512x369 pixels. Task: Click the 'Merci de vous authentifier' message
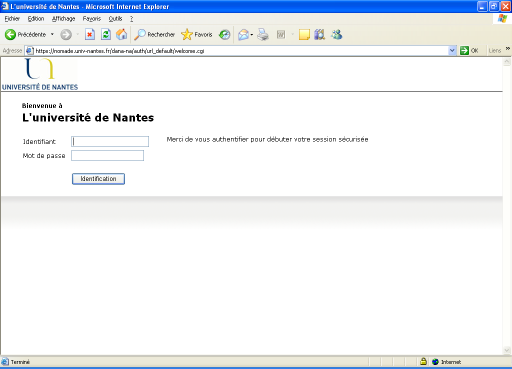pos(267,139)
